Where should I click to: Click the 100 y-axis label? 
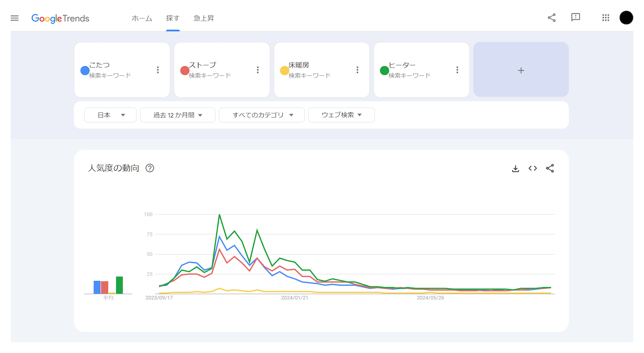[148, 214]
